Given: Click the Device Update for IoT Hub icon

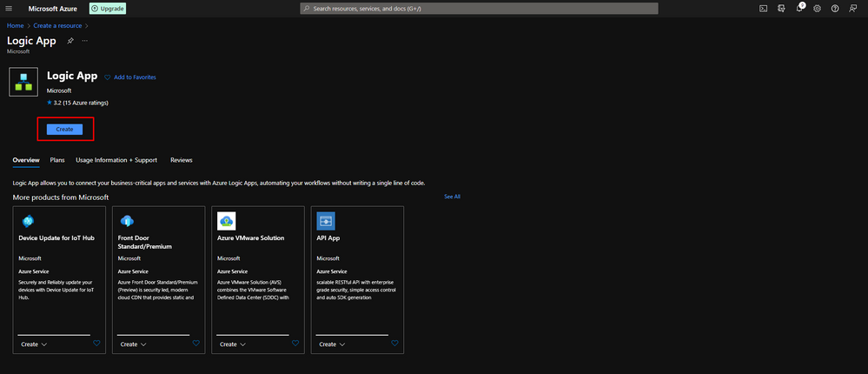Looking at the screenshot, I should [28, 221].
